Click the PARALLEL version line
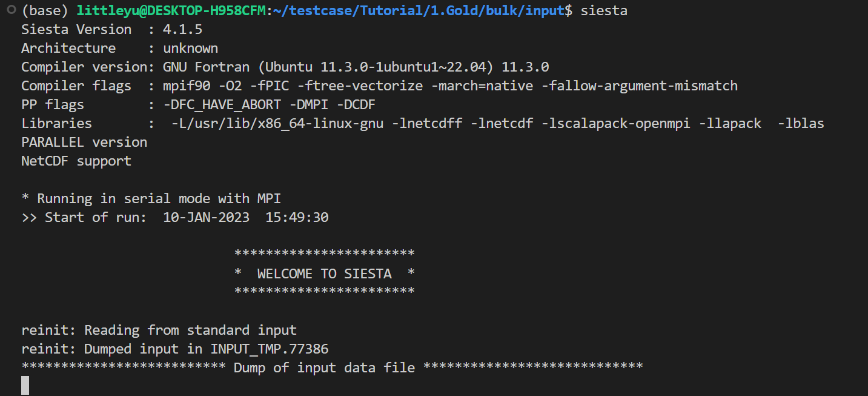The height and width of the screenshot is (396, 868). click(84, 142)
